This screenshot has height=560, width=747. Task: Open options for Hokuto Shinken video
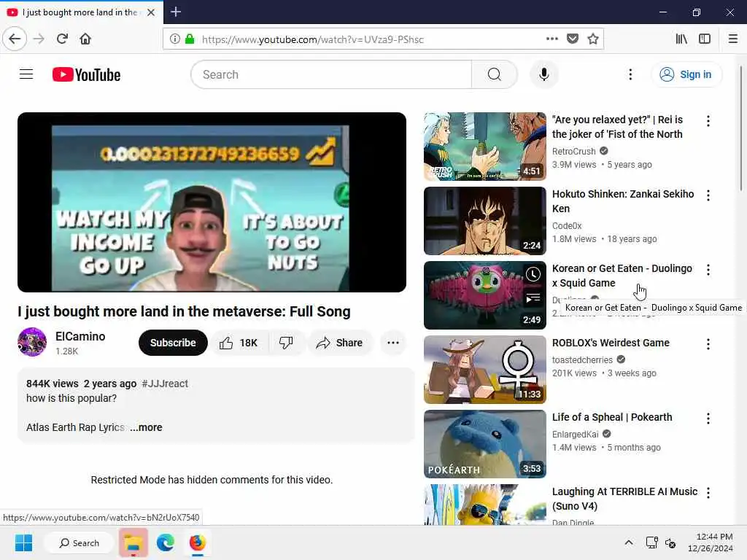pyautogui.click(x=708, y=195)
